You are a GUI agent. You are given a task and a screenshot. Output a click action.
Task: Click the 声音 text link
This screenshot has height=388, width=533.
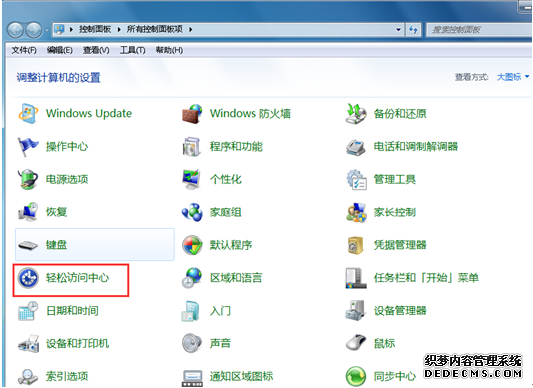click(220, 343)
